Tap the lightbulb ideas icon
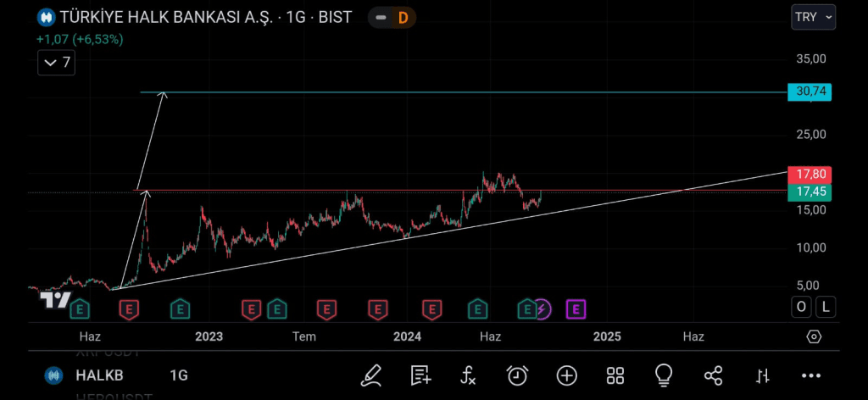Image resolution: width=868 pixels, height=400 pixels. pyautogui.click(x=663, y=375)
